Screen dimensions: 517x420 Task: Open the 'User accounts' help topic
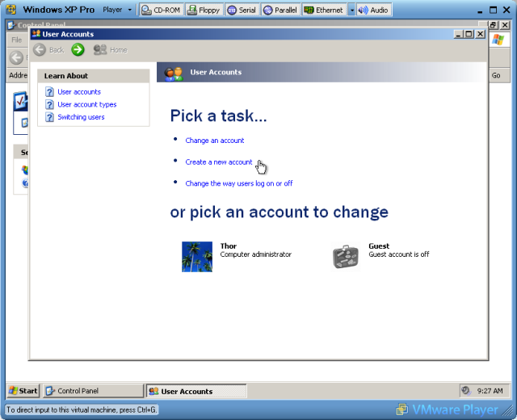79,92
